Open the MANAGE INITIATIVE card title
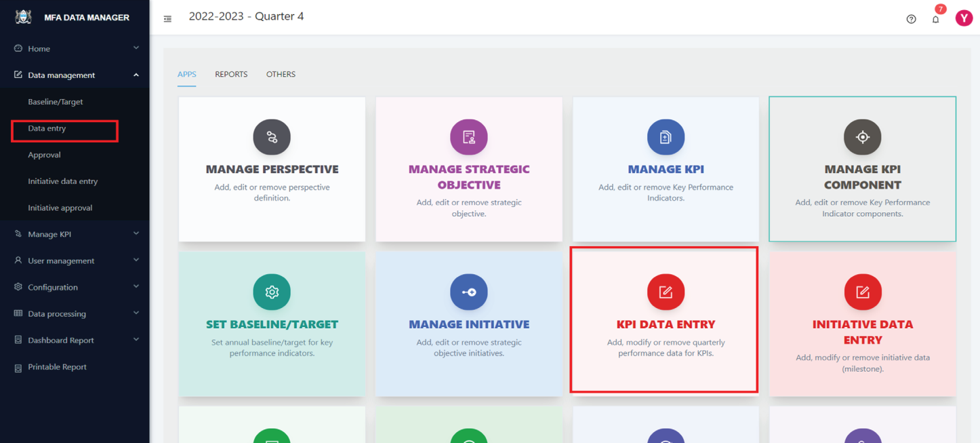 pyautogui.click(x=469, y=324)
